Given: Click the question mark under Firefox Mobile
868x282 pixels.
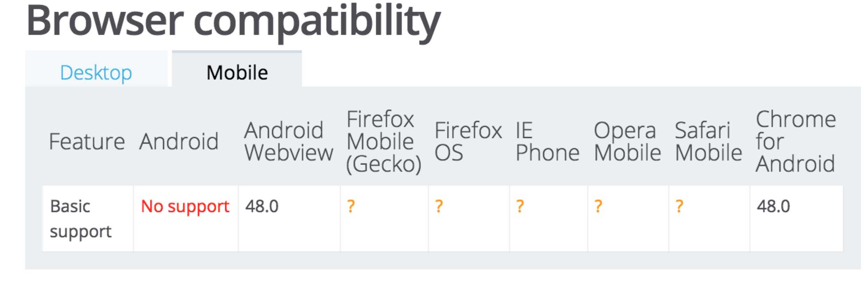Looking at the screenshot, I should click(x=351, y=206).
